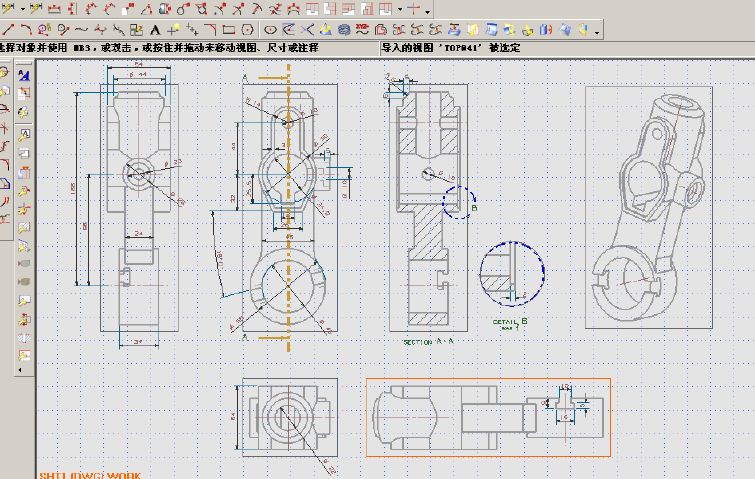Select the Law Curve XYZ tool
755x479 pixels.
point(362,30)
